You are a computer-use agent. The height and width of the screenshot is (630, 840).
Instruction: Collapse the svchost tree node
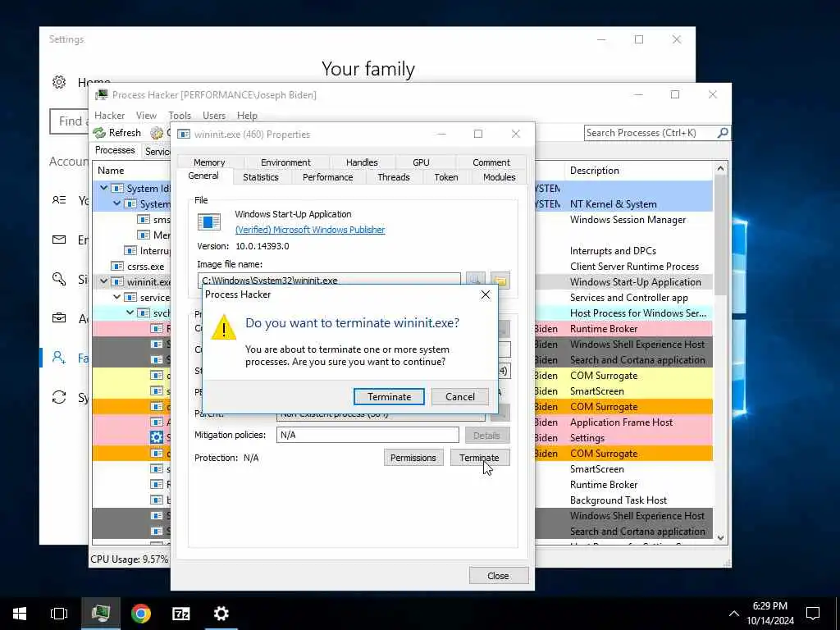130,313
